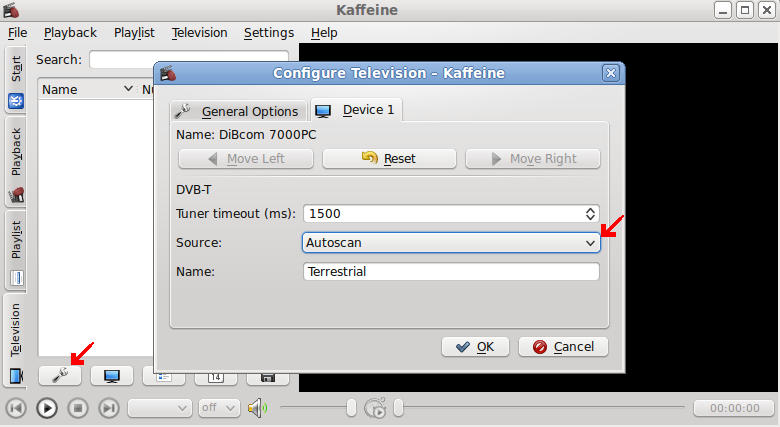Image resolution: width=780 pixels, height=427 pixels.
Task: Click the DVB-T label
Action: (194, 190)
